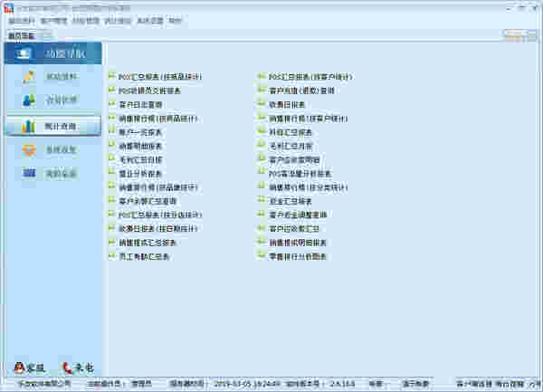This screenshot has width=543, height=392.
Task: Click icon beside 毛利汇总月报
Action: tap(262, 145)
